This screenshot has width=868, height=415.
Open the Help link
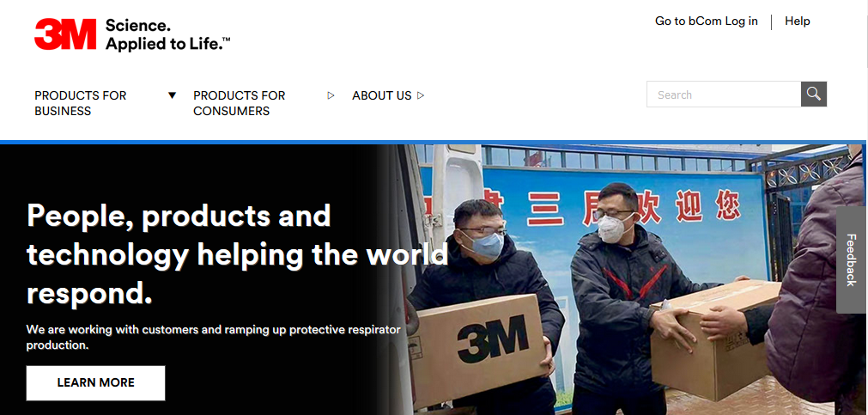pos(797,21)
